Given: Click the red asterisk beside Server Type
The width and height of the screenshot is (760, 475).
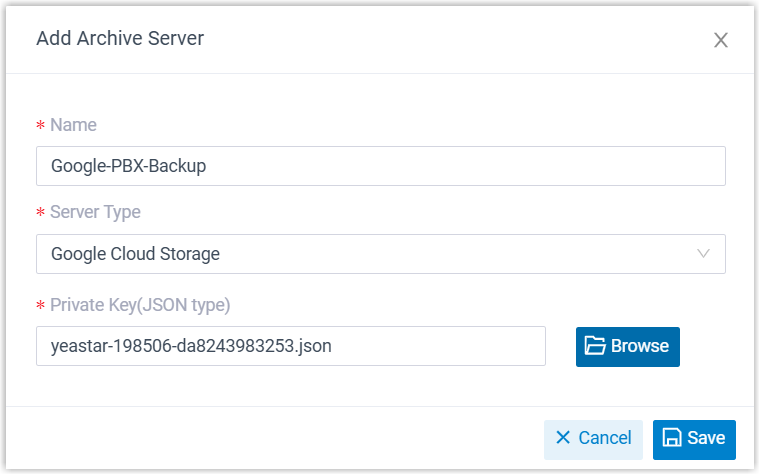Looking at the screenshot, I should [40, 213].
